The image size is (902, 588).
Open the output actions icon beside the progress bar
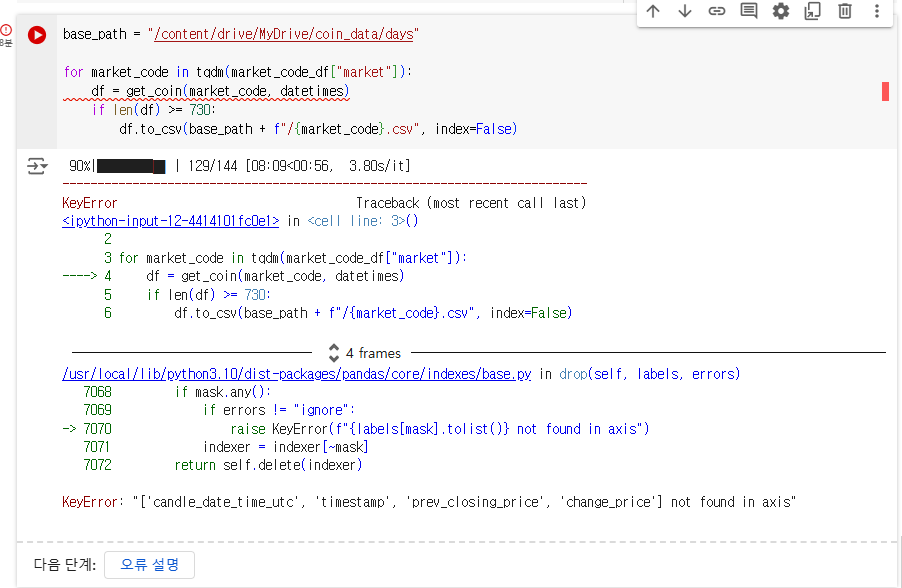pos(37,166)
